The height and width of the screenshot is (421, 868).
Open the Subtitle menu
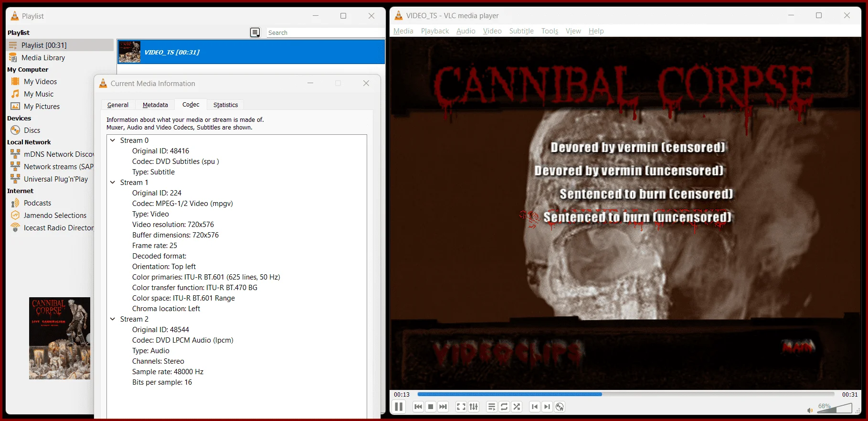click(521, 31)
